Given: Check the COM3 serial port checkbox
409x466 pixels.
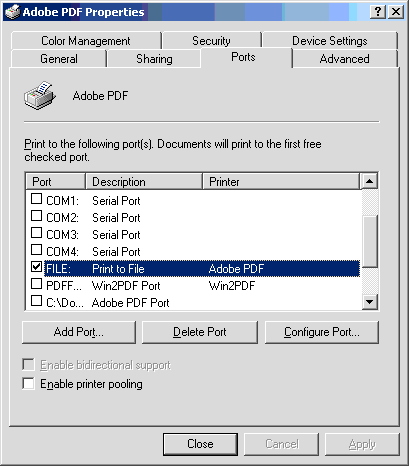Looking at the screenshot, I should [36, 233].
